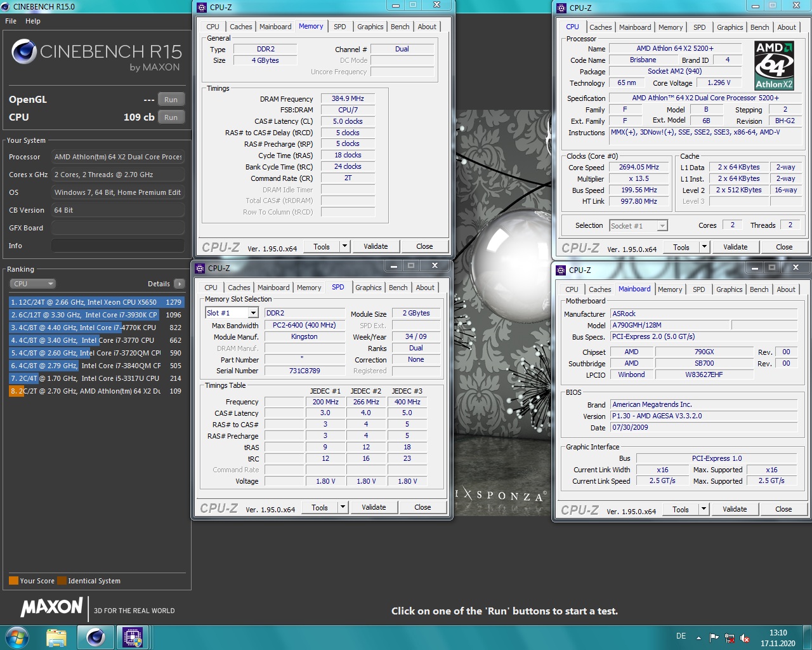Click the AMD Athlon X2 logo image
The height and width of the screenshot is (650, 812).
(x=774, y=65)
